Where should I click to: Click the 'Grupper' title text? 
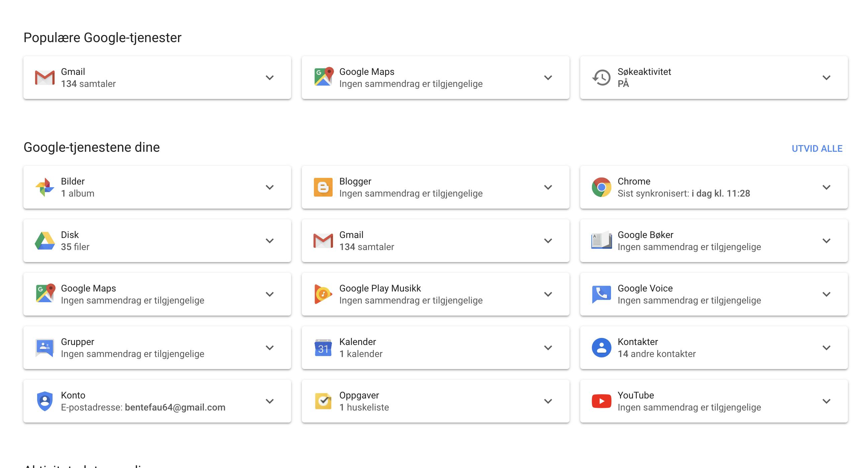(78, 342)
